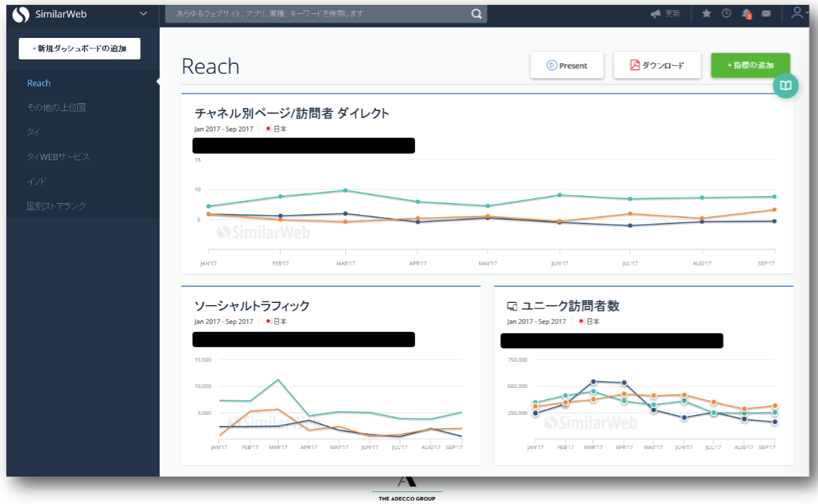Click the 新規ダッシュボードの追加 button
Screen dimensions: 818x504
click(x=79, y=49)
